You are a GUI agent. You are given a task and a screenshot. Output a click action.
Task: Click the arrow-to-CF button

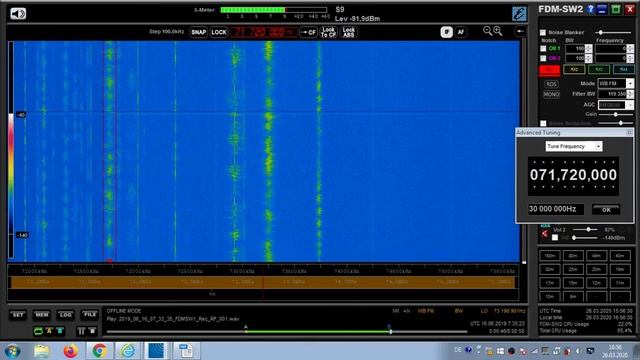point(308,32)
